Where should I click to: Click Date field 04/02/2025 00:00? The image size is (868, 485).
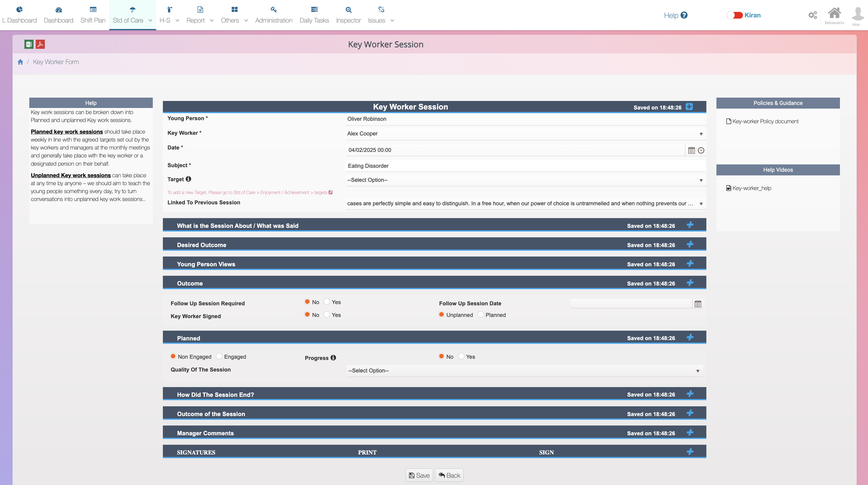[515, 150]
